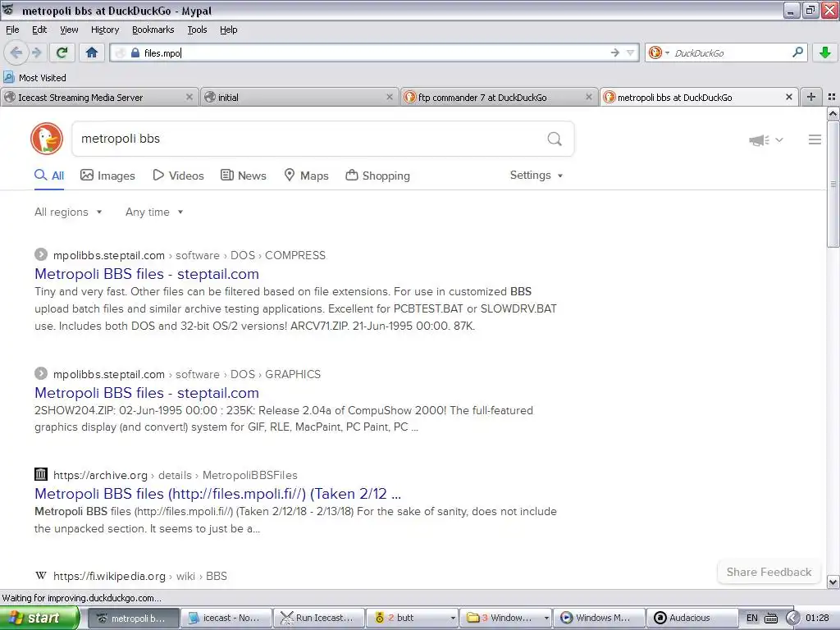
Task: Select the Images results tab
Action: [107, 176]
